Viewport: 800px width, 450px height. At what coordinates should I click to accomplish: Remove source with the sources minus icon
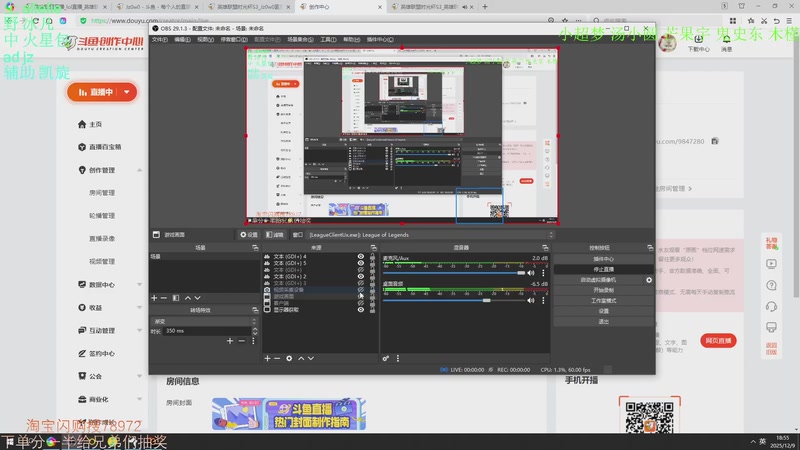(277, 359)
